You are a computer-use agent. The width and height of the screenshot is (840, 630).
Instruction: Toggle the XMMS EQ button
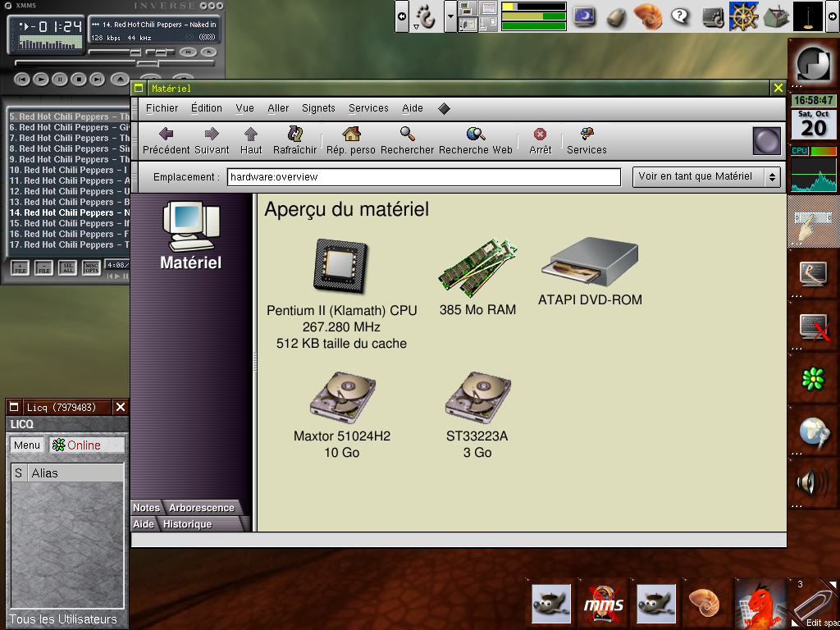187,52
